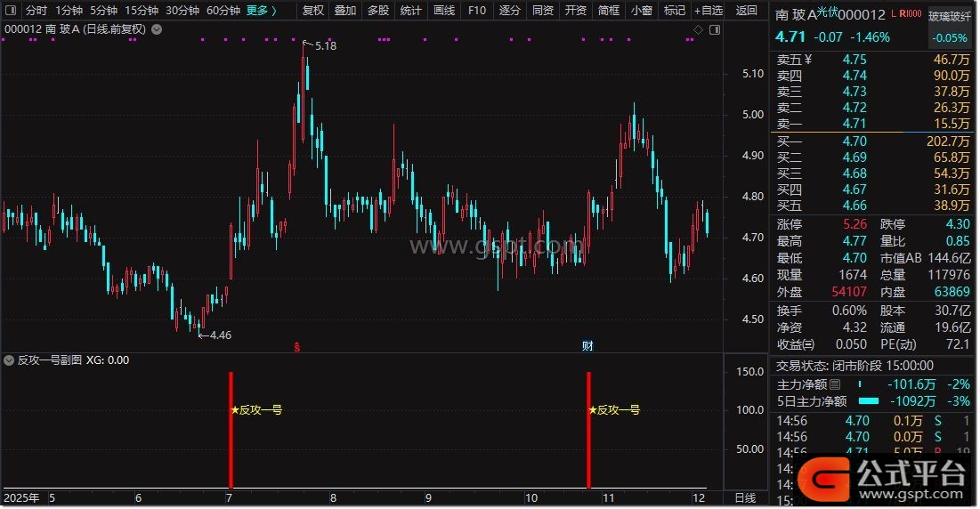
Task: Click the red S marker on chart
Action: click(x=297, y=345)
